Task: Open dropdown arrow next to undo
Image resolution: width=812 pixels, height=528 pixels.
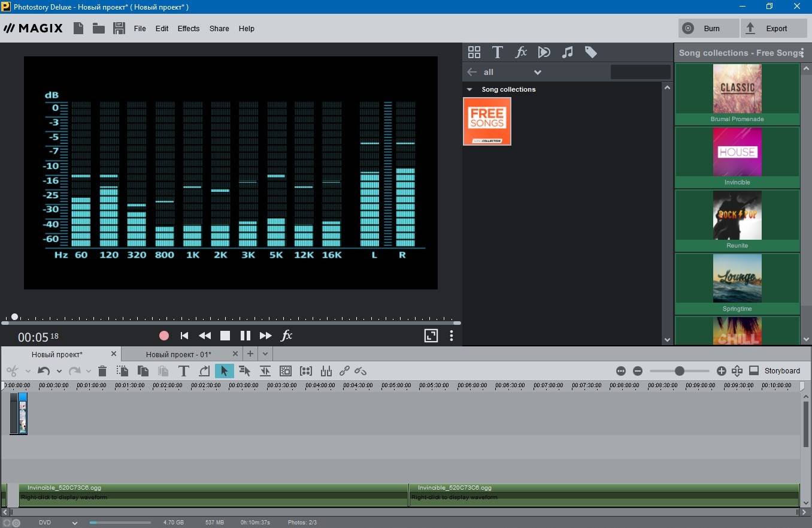Action: pyautogui.click(x=57, y=371)
